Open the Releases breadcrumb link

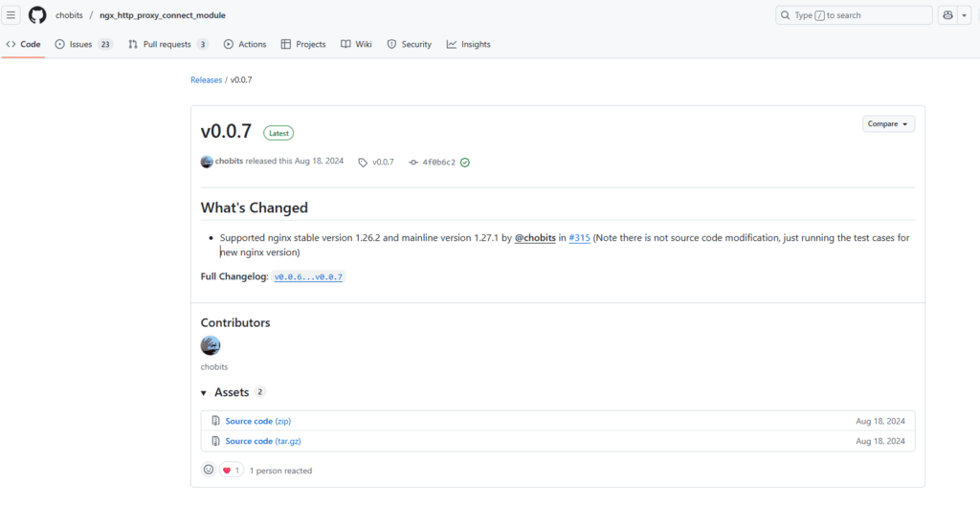click(x=206, y=79)
